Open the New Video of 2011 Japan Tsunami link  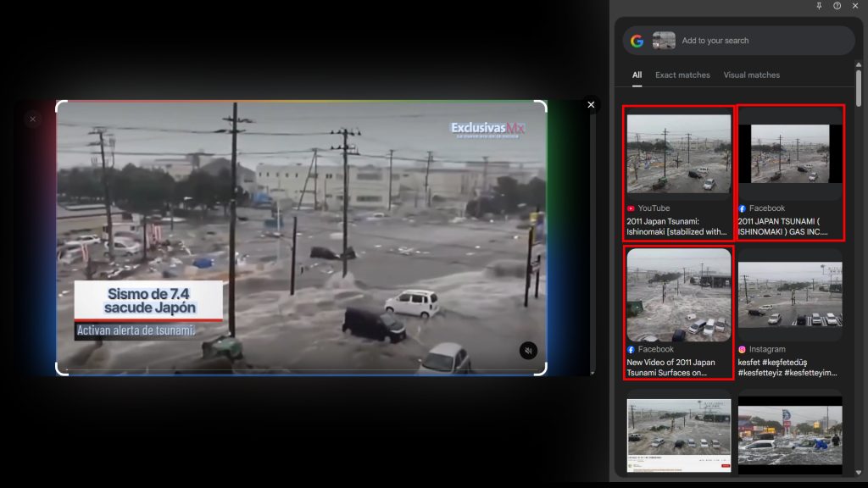pyautogui.click(x=676, y=367)
